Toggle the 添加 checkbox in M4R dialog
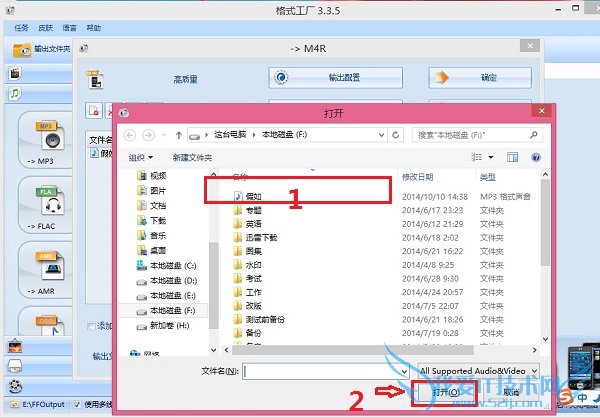This screenshot has width=600, height=418. point(91,326)
